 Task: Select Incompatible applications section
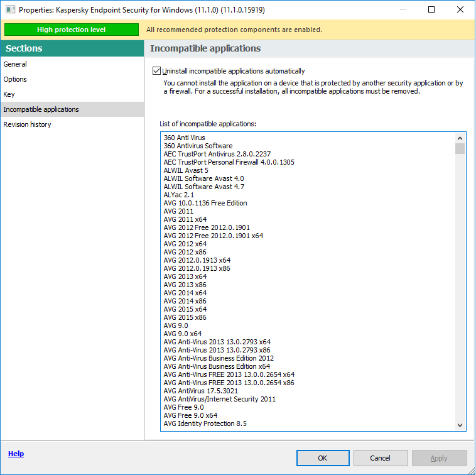(x=72, y=109)
